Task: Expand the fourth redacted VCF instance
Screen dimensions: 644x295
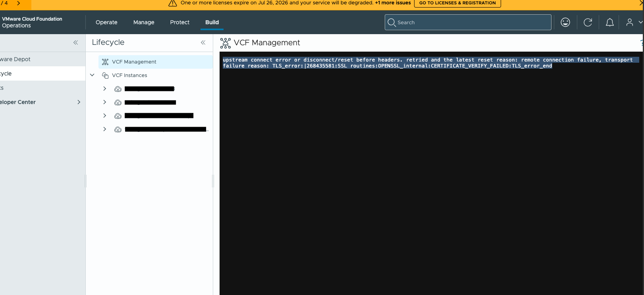Action: 104,129
